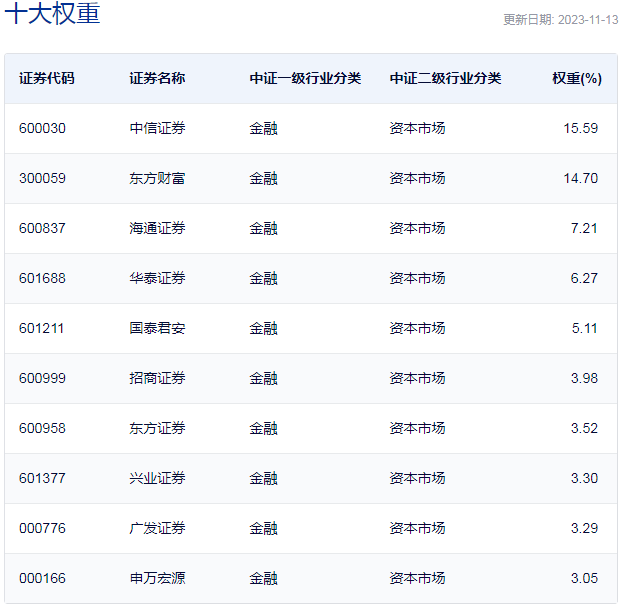Click 金融 in the 华泰证券 row
Viewport: 623px width, 607px height.
pos(263,278)
